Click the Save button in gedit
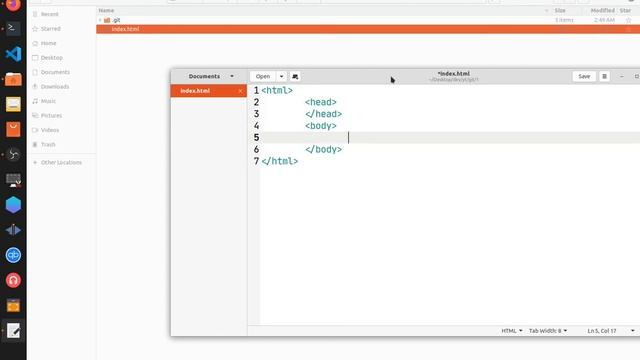Screen dimensions: 640x360 [x=584, y=76]
